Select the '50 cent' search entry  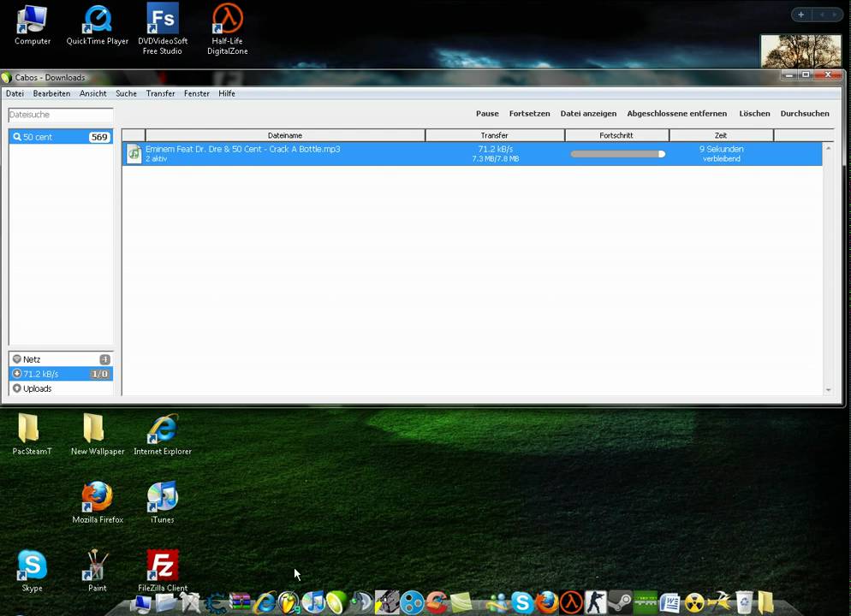pyautogui.click(x=61, y=137)
